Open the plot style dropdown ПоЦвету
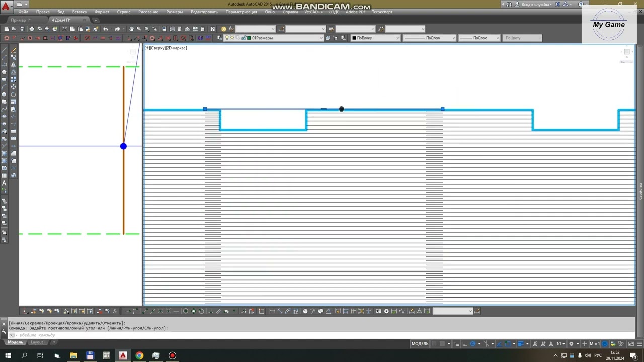The height and width of the screenshot is (362, 644). coord(522,38)
